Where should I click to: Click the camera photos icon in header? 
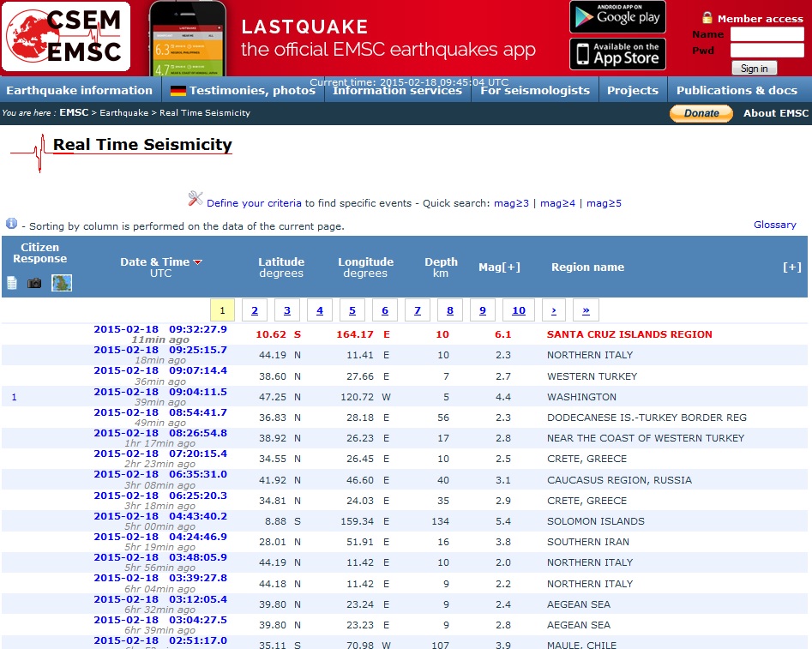[34, 283]
